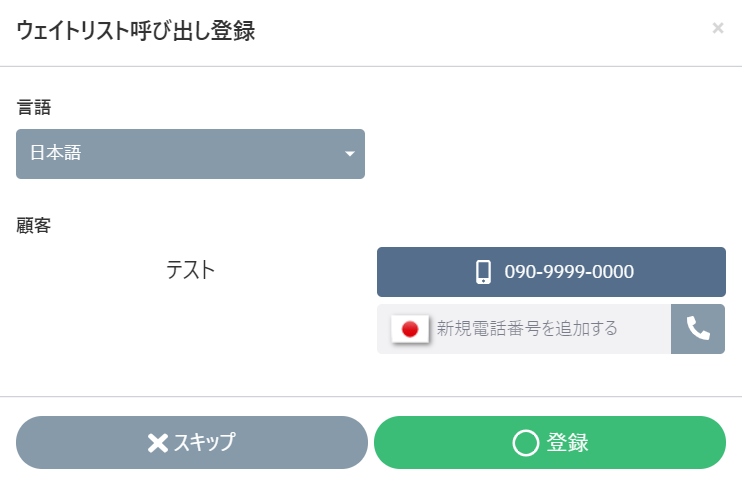This screenshot has width=742, height=486.
Task: Click the circle icon in register button
Action: pos(526,443)
